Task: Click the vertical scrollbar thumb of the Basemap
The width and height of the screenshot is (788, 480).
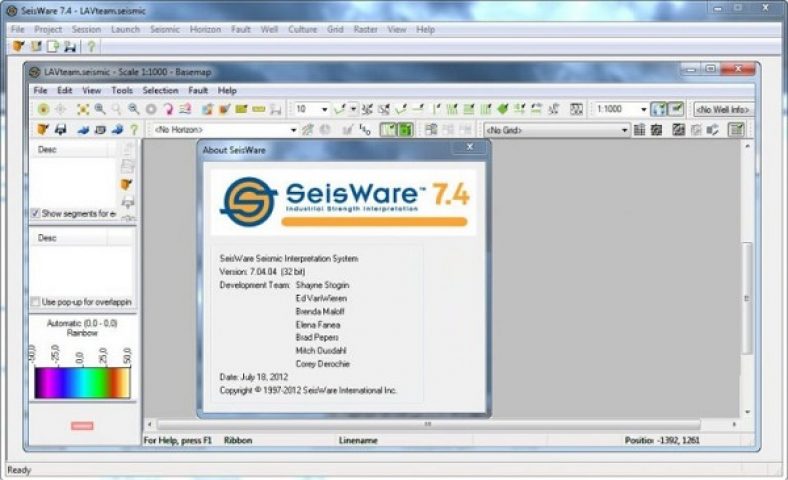Action: (x=748, y=298)
